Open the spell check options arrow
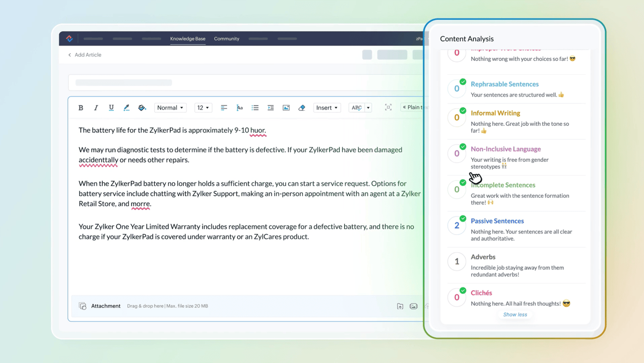This screenshot has width=644, height=363. coord(368,108)
